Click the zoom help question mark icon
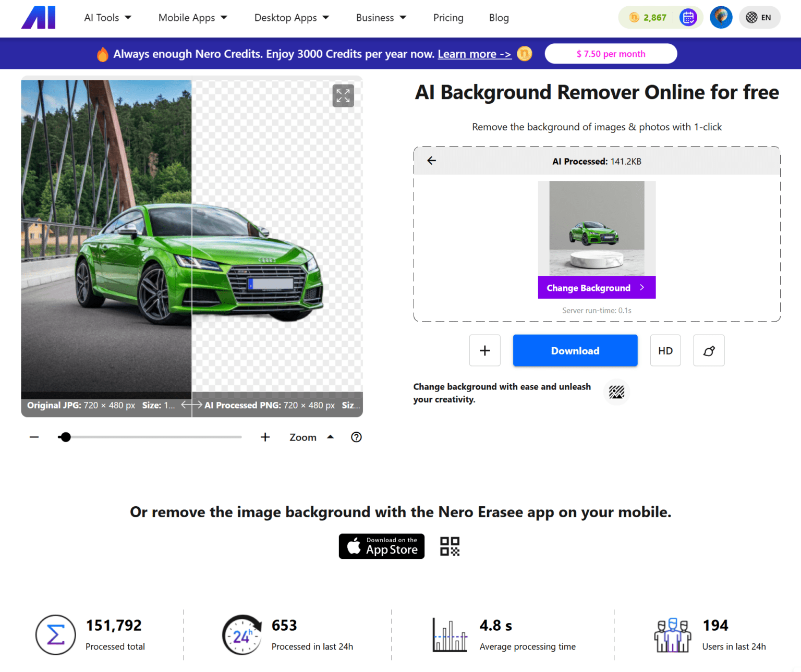 356,437
